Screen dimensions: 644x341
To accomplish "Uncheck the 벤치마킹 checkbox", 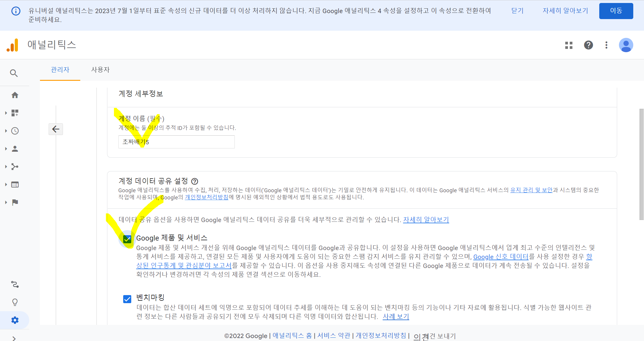I will 127,299.
